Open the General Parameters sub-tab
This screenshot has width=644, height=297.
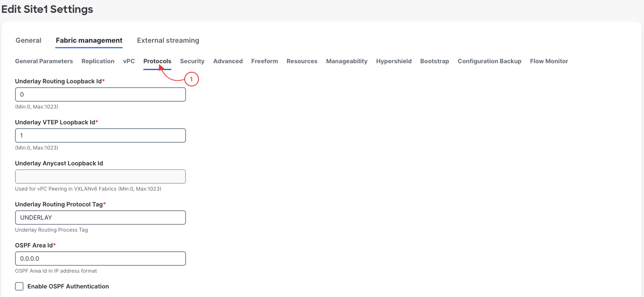pyautogui.click(x=44, y=61)
